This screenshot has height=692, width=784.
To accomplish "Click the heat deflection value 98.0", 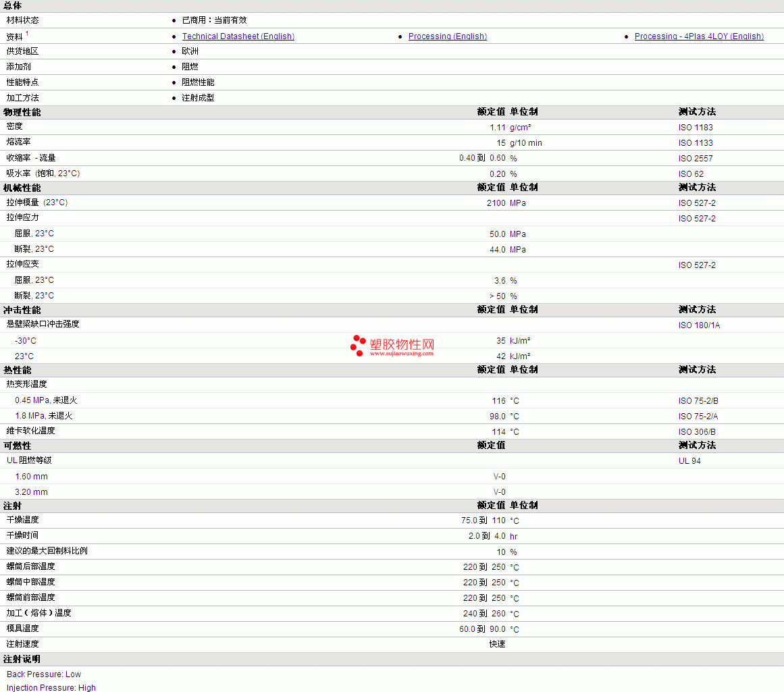I will (498, 416).
